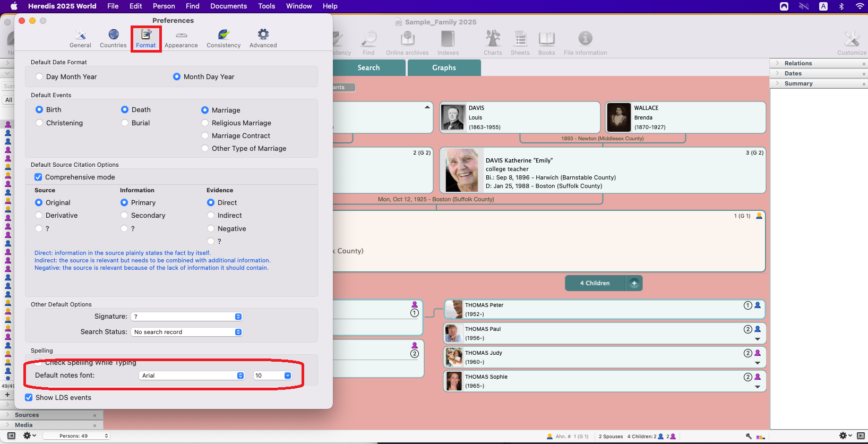
Task: Click the Charts tree icon in toolbar
Action: (x=493, y=42)
